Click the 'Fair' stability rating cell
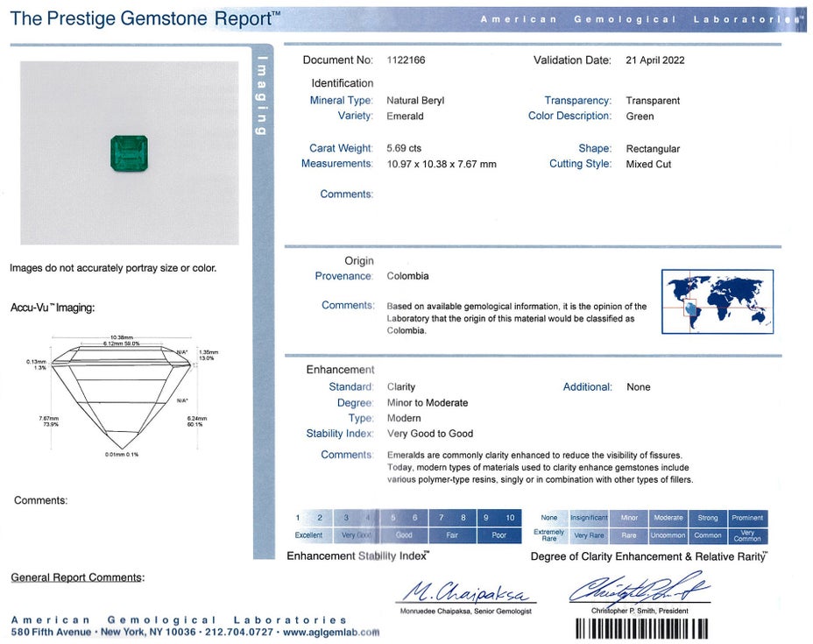The height and width of the screenshot is (644, 813). pos(451,535)
